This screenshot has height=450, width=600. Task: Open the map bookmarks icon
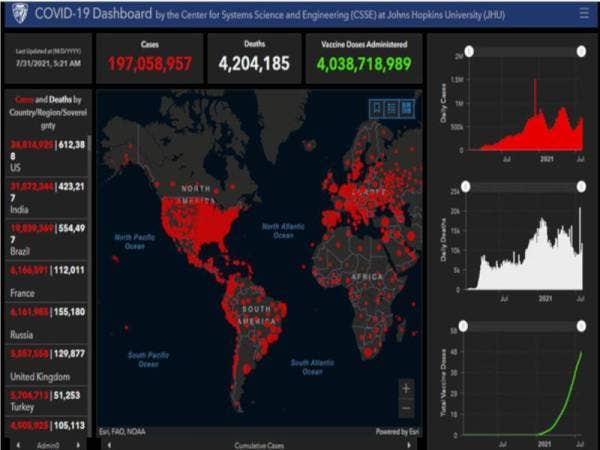pos(377,108)
